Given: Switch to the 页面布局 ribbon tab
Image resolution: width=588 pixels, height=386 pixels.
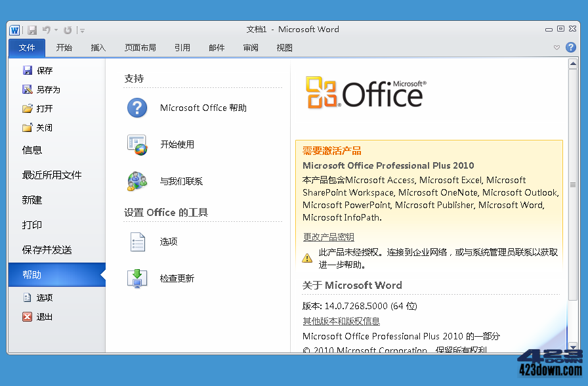Looking at the screenshot, I should pyautogui.click(x=140, y=48).
